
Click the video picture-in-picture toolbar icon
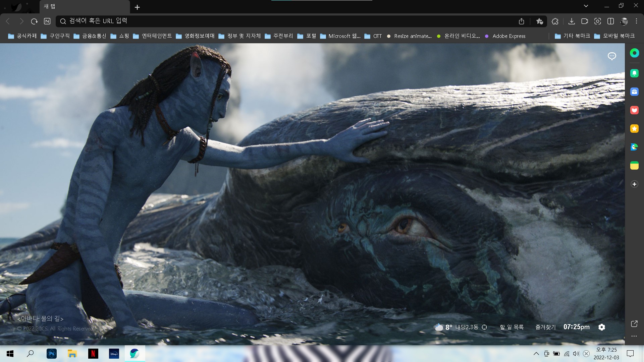(585, 21)
